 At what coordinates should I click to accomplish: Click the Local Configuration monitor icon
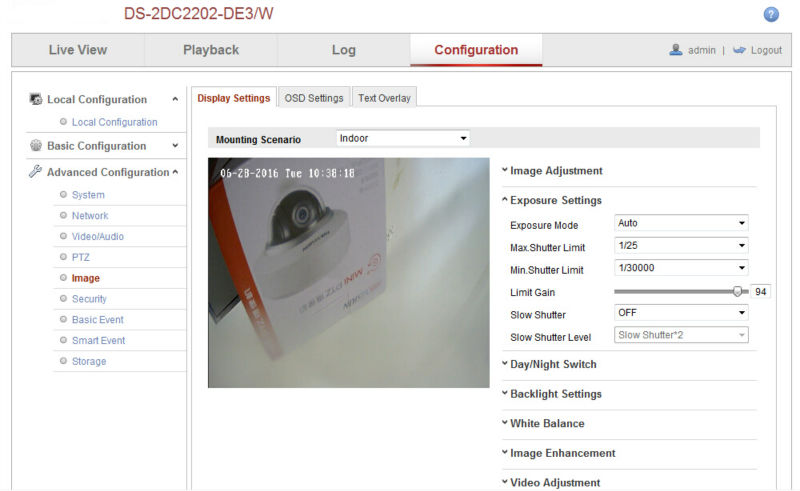coord(36,99)
